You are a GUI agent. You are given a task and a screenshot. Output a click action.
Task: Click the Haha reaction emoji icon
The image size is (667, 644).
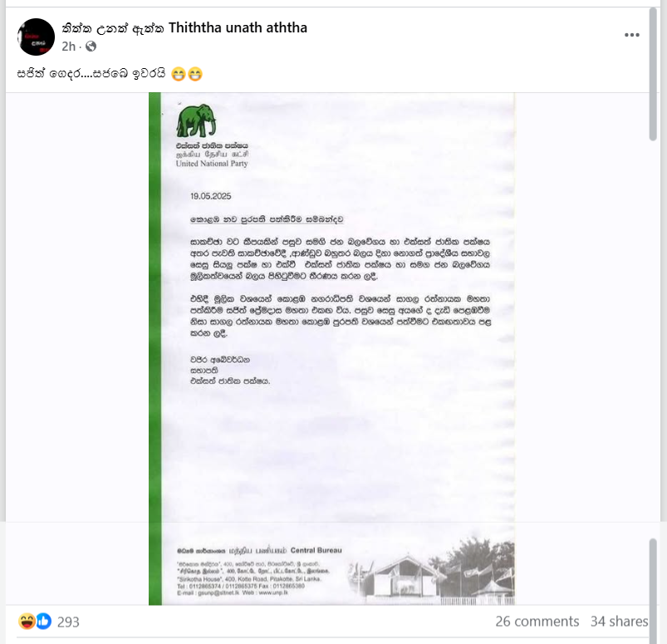coord(27,622)
